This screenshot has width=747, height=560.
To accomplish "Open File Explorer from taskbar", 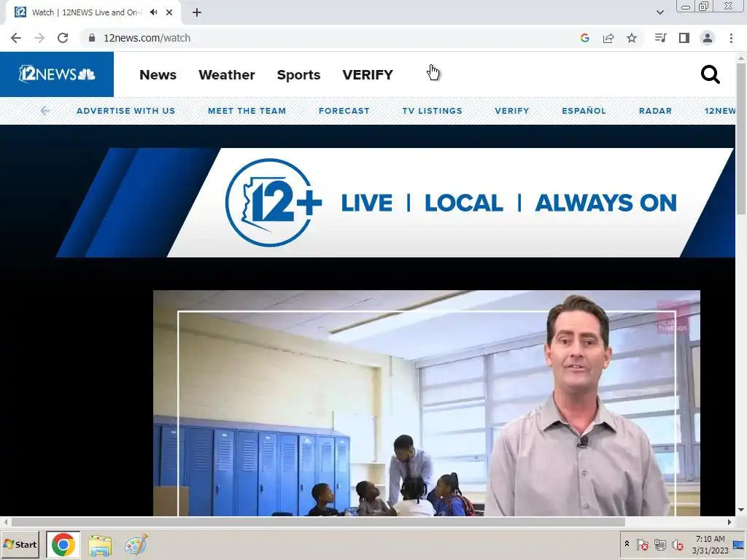I will click(x=100, y=545).
